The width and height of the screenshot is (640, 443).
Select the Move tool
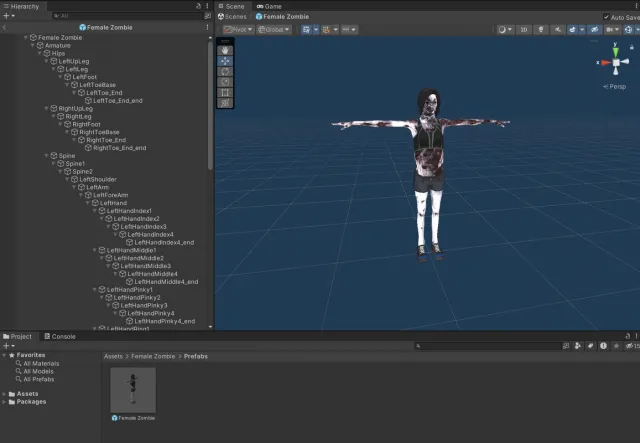point(225,61)
